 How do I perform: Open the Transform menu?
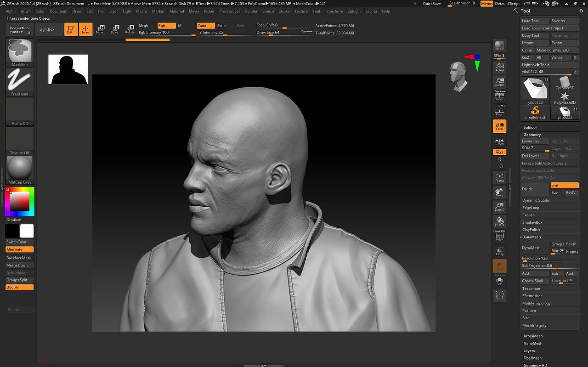[x=334, y=11]
